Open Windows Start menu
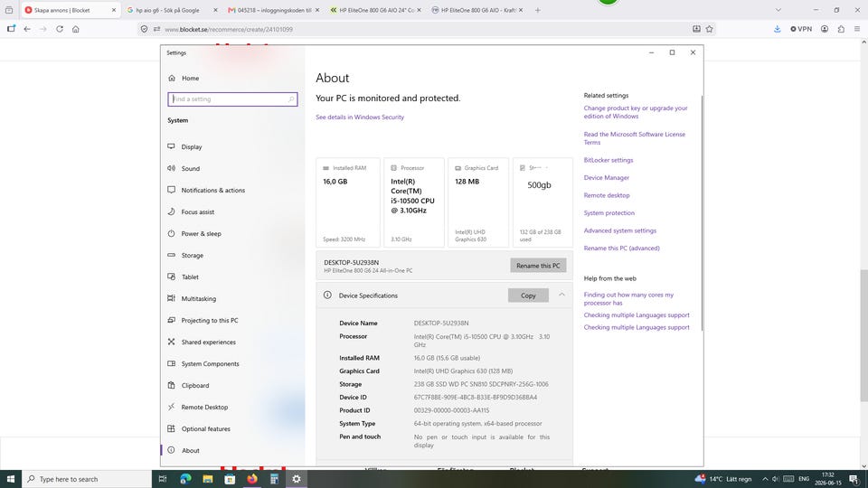The height and width of the screenshot is (488, 868). (x=11, y=479)
